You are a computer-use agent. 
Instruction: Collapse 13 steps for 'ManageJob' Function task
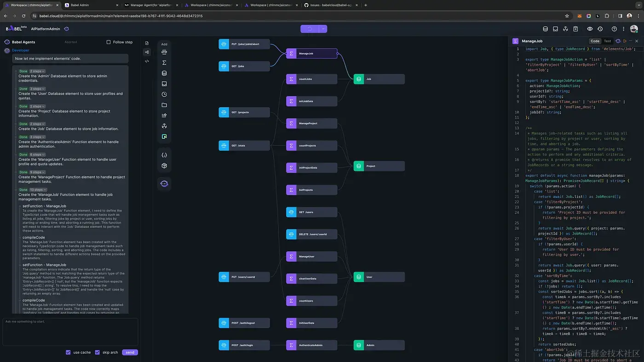click(x=38, y=190)
